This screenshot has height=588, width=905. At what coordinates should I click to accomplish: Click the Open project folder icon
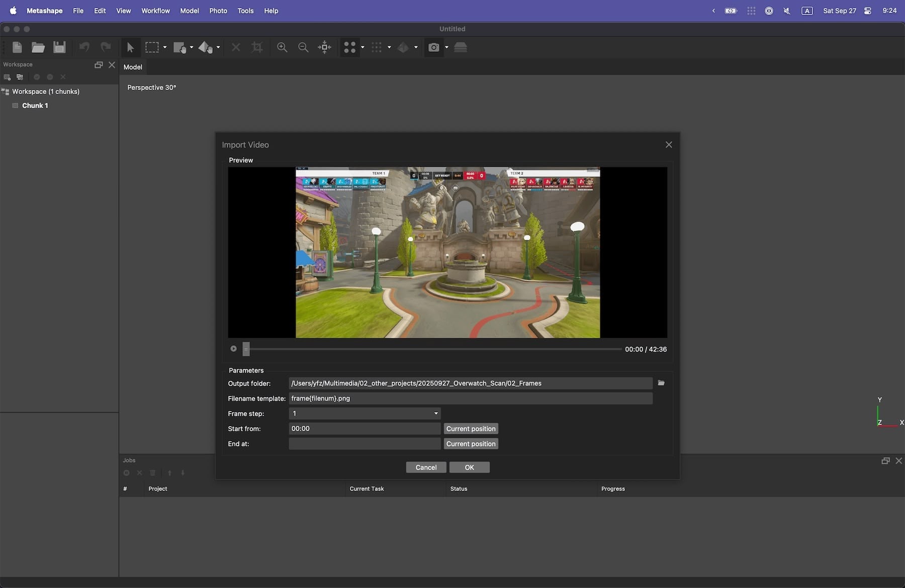pyautogui.click(x=38, y=47)
